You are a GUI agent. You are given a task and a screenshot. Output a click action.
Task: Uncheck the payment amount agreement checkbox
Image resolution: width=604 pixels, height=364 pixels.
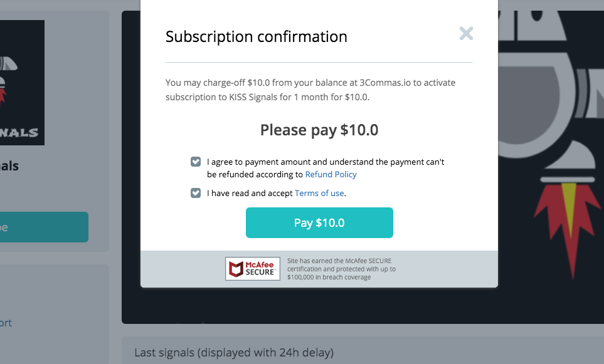click(x=196, y=162)
